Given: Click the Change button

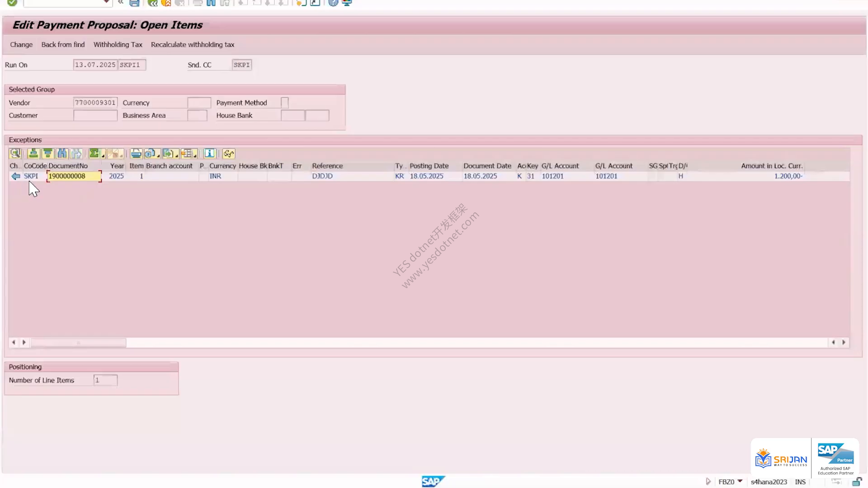Looking at the screenshot, I should pos(21,45).
